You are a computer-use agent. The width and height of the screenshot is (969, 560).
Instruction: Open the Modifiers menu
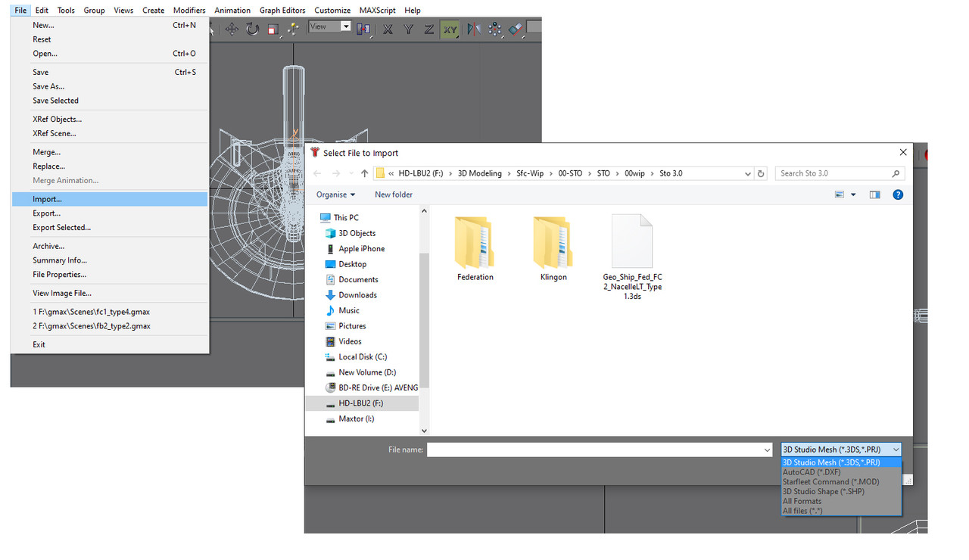point(189,10)
